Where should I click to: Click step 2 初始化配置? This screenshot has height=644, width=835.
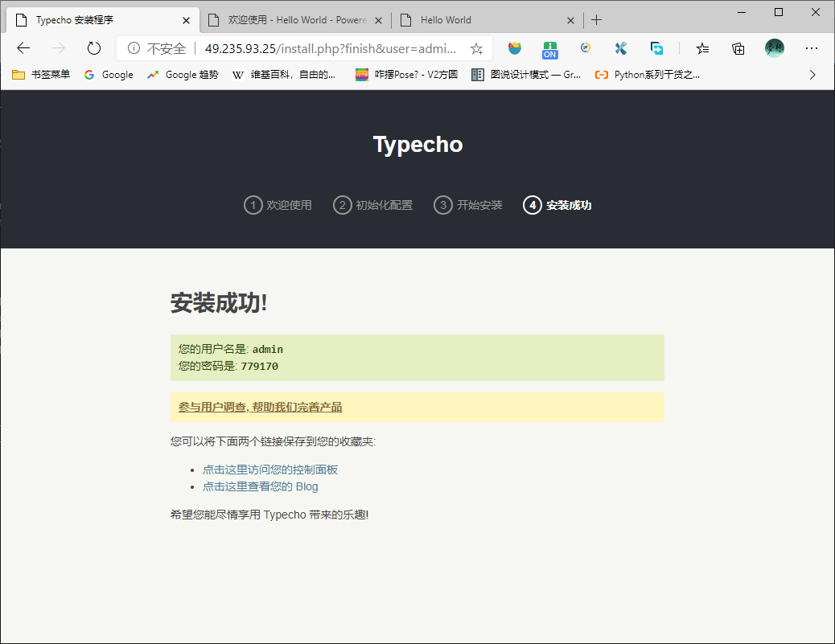pos(372,205)
